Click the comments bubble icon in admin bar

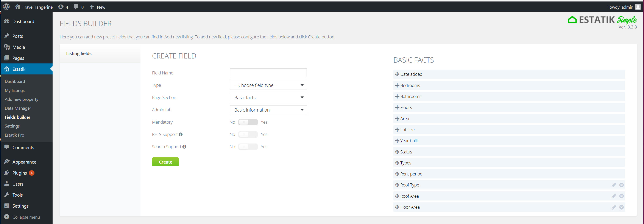pos(76,7)
